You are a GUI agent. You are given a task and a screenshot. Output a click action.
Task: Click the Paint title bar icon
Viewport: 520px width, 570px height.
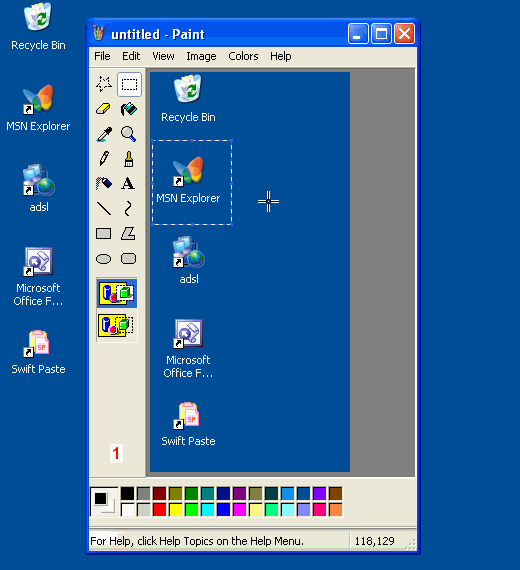click(x=98, y=33)
